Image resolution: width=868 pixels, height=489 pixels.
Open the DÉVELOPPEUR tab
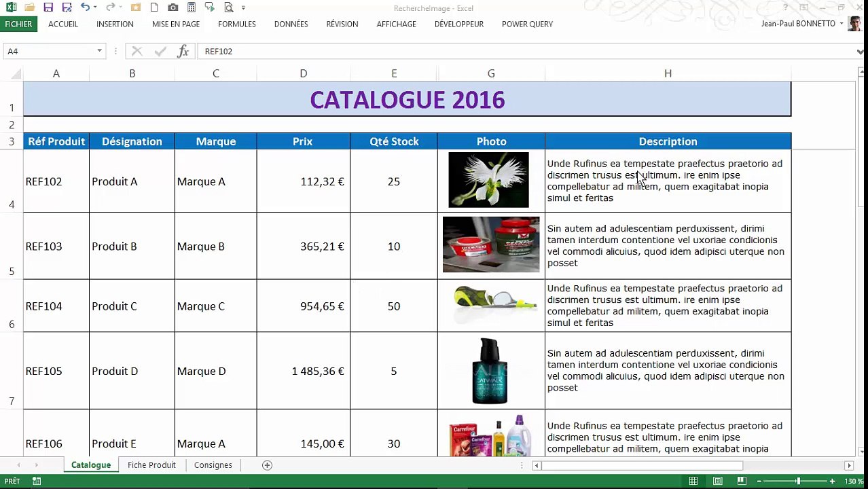pos(459,24)
